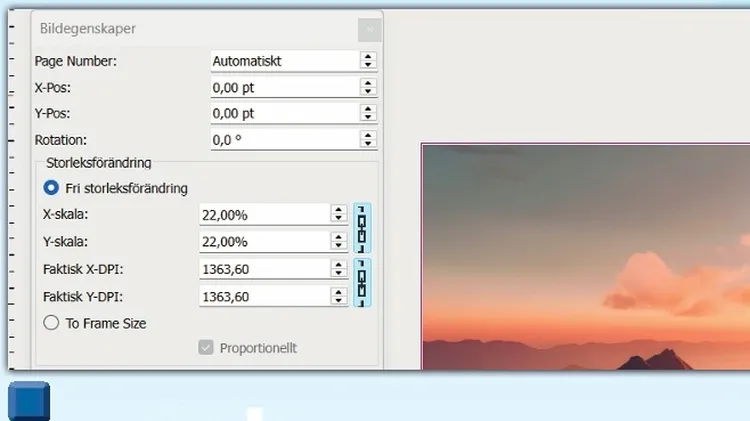Image resolution: width=750 pixels, height=421 pixels.
Task: Click the Faktisk X-DPI value field
Action: [264, 269]
